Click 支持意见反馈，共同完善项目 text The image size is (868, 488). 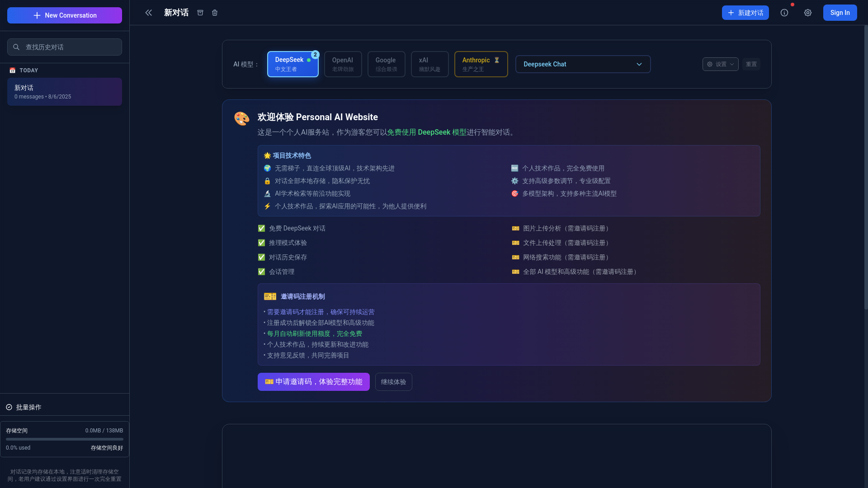coord(308,355)
